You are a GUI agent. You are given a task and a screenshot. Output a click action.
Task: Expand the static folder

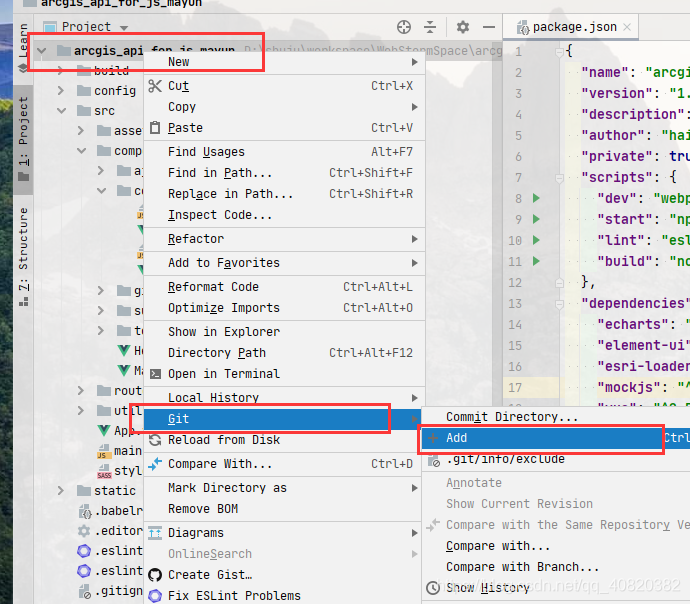click(61, 490)
